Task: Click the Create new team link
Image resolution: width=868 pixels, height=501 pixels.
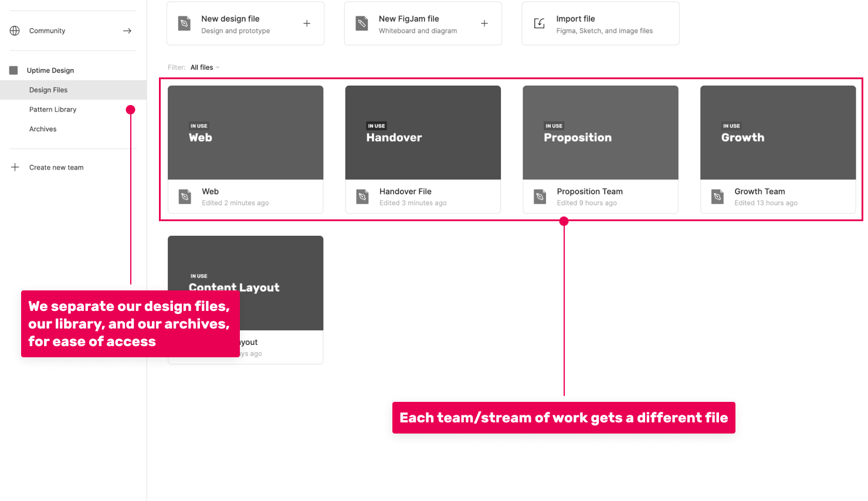Action: tap(56, 168)
